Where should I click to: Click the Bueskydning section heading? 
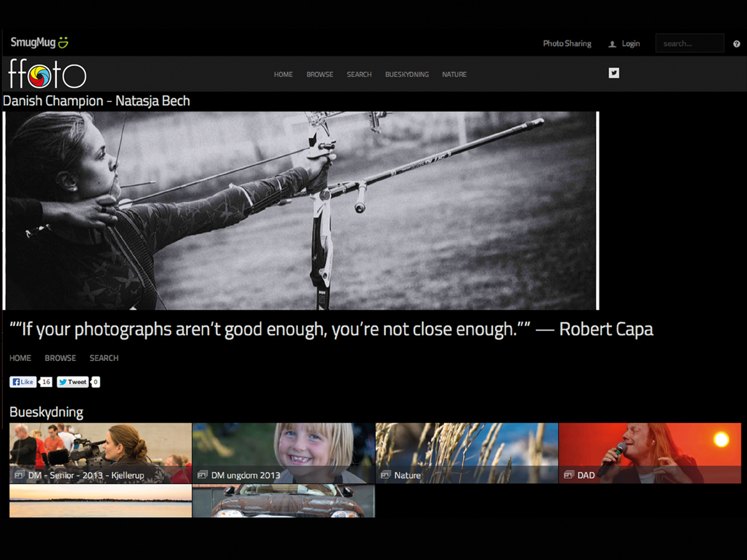pyautogui.click(x=46, y=412)
